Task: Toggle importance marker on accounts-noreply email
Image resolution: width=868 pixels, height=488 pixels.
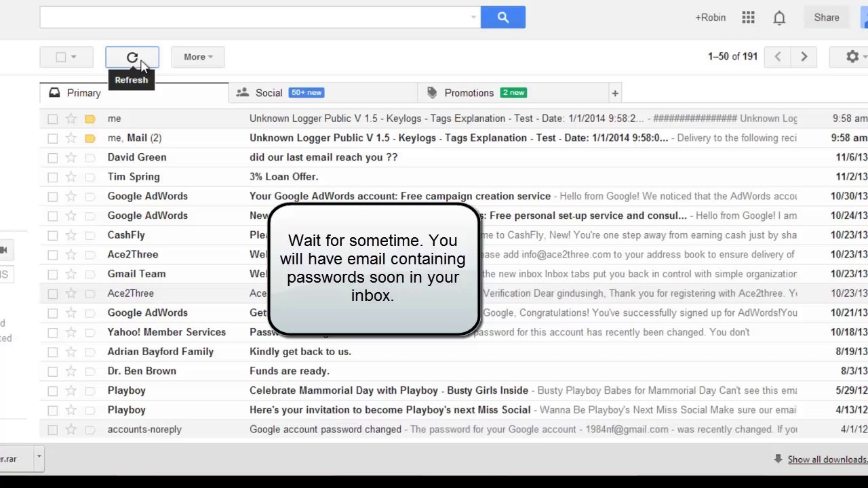Action: pos(90,430)
